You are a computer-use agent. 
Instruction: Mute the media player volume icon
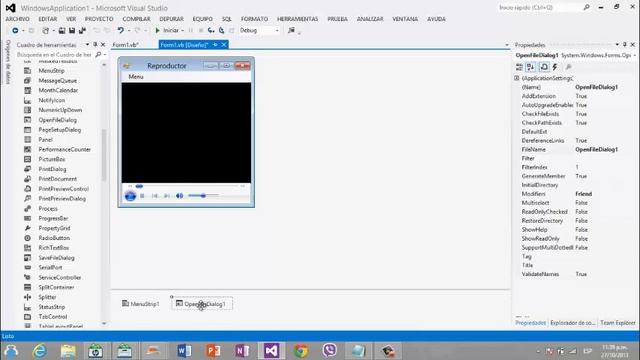click(x=179, y=196)
